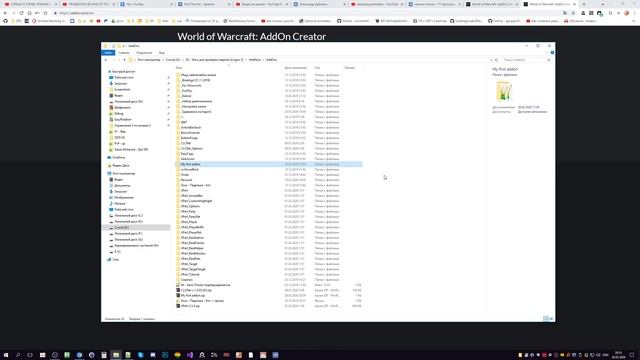The width and height of the screenshot is (640, 360).
Task: Switch to large icons view in status bar
Action: point(551,319)
